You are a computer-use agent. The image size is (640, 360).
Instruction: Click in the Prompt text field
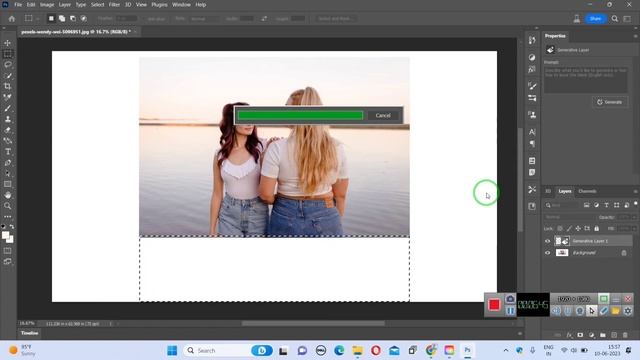pyautogui.click(x=585, y=79)
